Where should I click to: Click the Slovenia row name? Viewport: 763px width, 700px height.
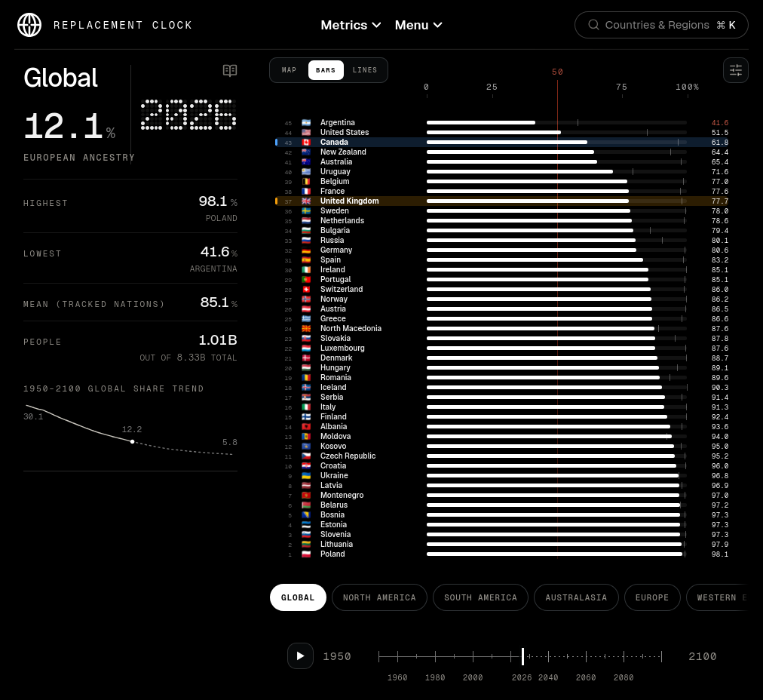(336, 535)
